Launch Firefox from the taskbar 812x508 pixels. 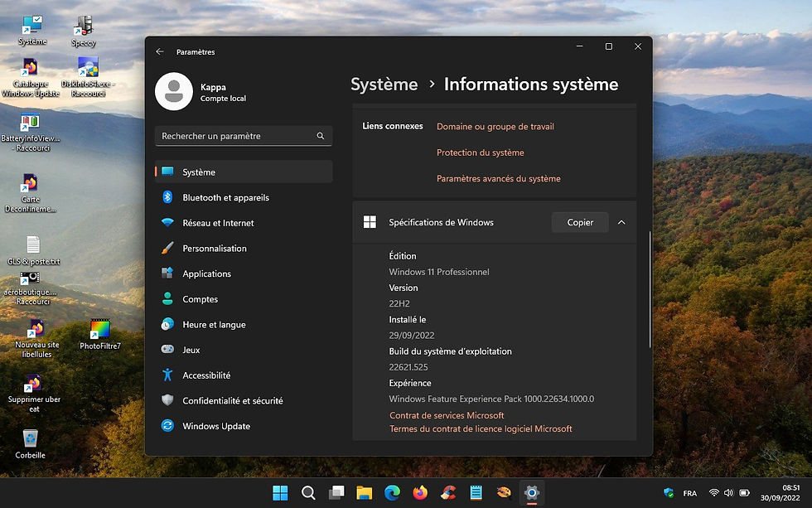[420, 493]
